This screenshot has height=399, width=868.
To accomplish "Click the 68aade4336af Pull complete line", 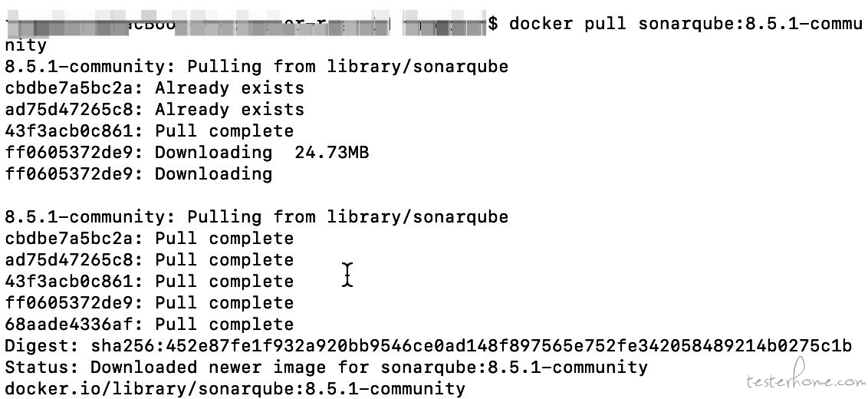I will click(x=150, y=325).
